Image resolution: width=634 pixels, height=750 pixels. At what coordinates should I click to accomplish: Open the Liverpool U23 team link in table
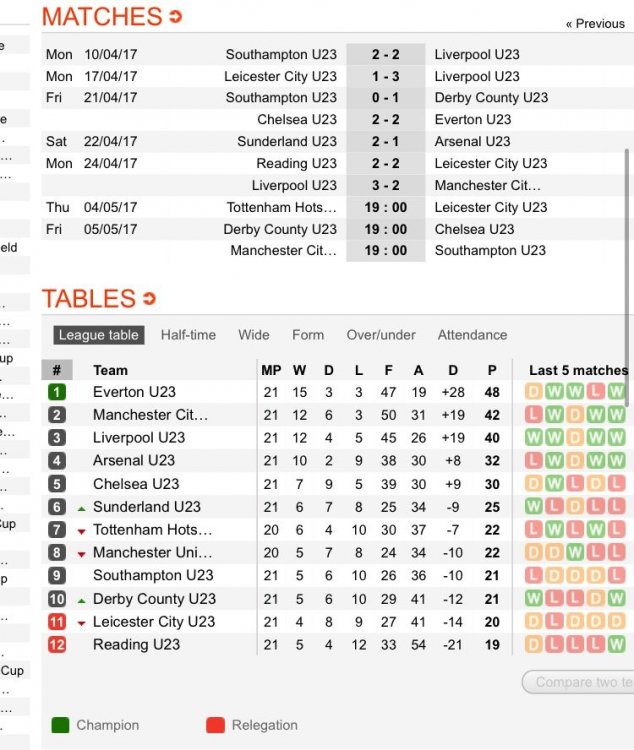coord(139,438)
